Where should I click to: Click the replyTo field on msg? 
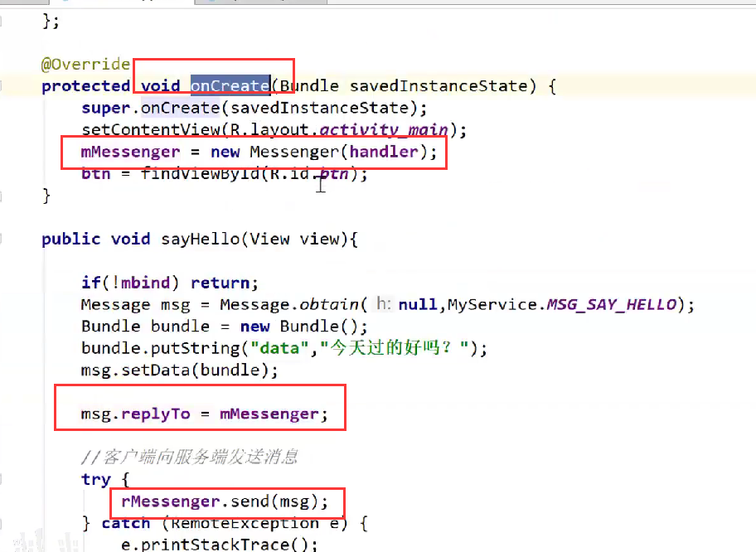tap(156, 414)
